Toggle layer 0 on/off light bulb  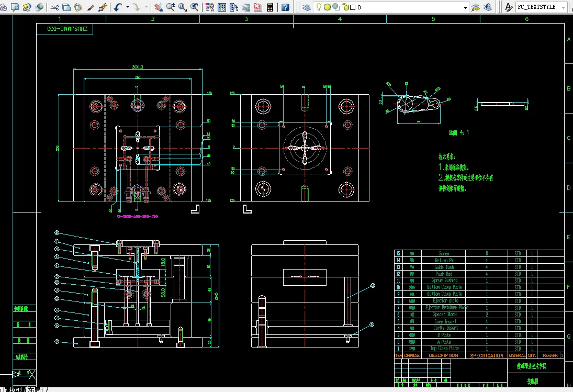(x=319, y=7)
